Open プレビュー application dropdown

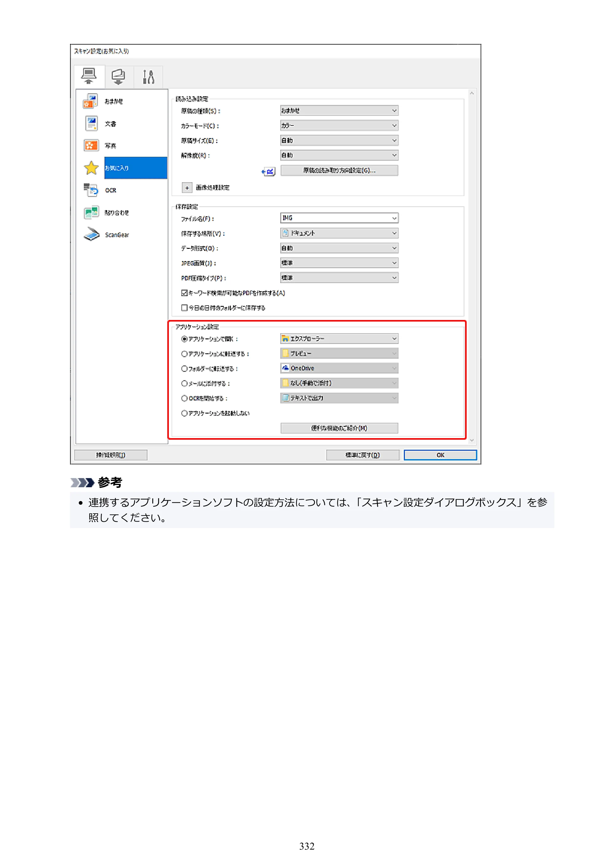[x=339, y=353]
